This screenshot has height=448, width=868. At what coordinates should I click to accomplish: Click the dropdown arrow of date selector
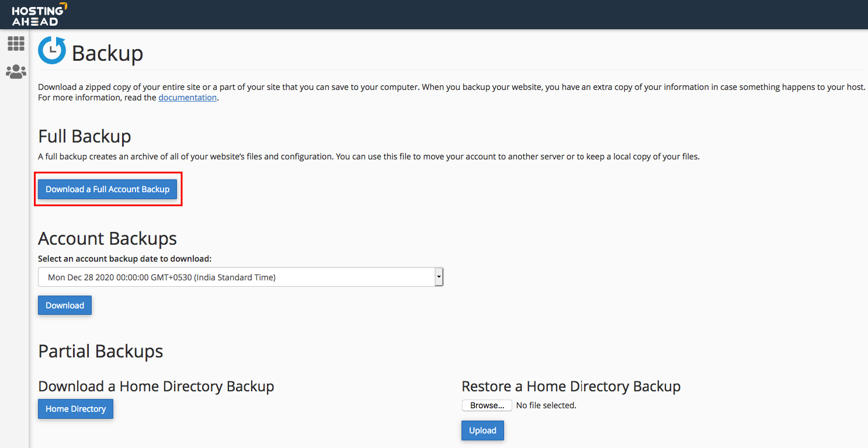439,277
